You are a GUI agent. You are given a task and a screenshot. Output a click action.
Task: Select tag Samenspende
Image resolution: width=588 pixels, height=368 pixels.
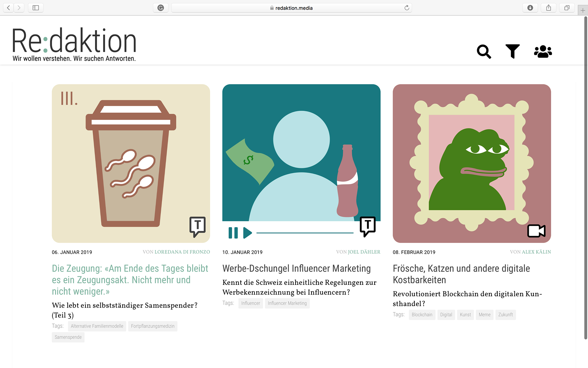coord(68,337)
